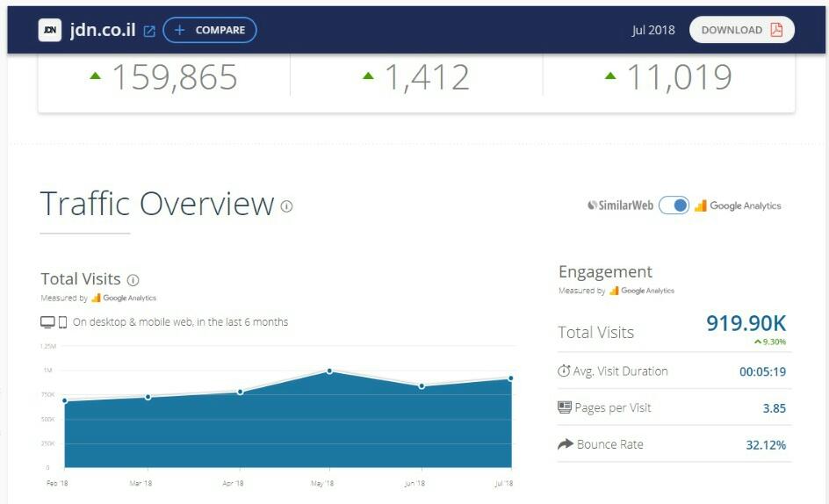Click the Total Visits info icon
Screen dimensions: 829x504
coord(133,280)
